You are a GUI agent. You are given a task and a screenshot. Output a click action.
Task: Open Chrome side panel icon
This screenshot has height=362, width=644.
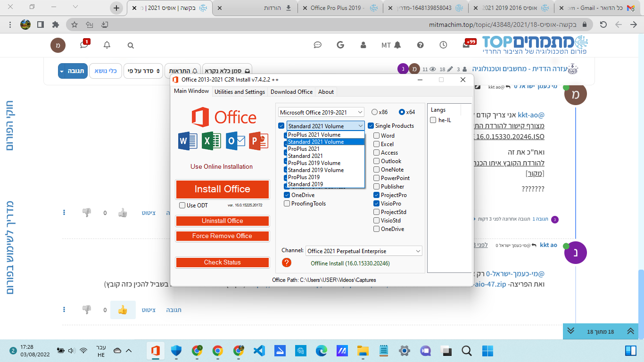[x=41, y=25]
